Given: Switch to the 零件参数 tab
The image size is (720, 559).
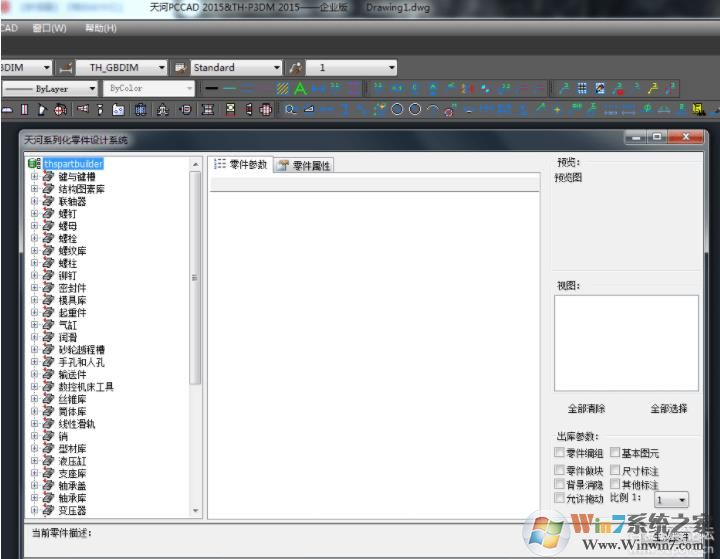Looking at the screenshot, I should coord(241,164).
